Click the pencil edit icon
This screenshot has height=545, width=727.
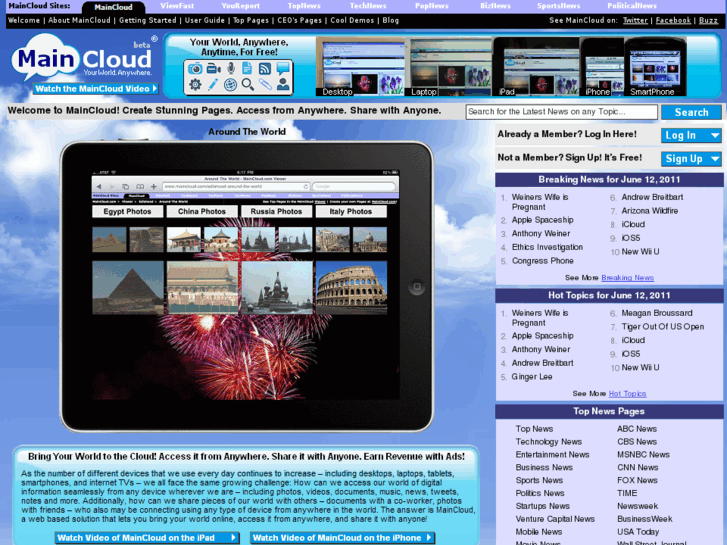[x=213, y=85]
